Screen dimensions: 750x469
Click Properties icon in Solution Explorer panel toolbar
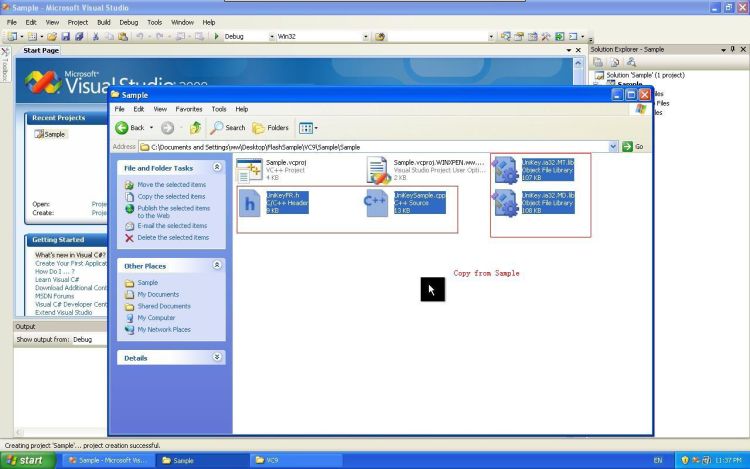click(x=598, y=62)
